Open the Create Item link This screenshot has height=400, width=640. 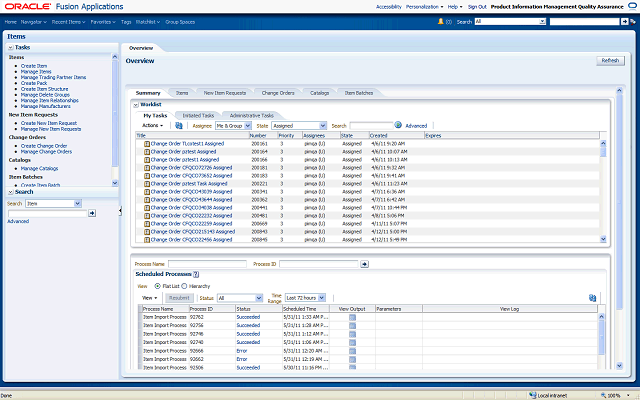(35, 64)
